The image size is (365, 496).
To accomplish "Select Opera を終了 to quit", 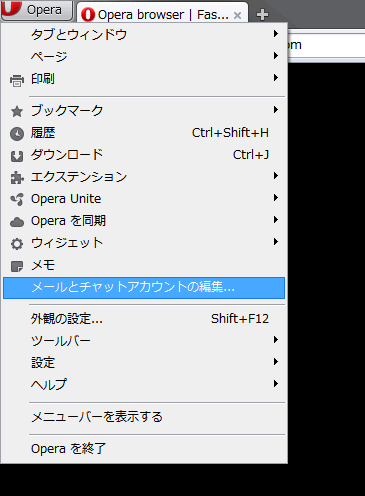I will coord(144,449).
